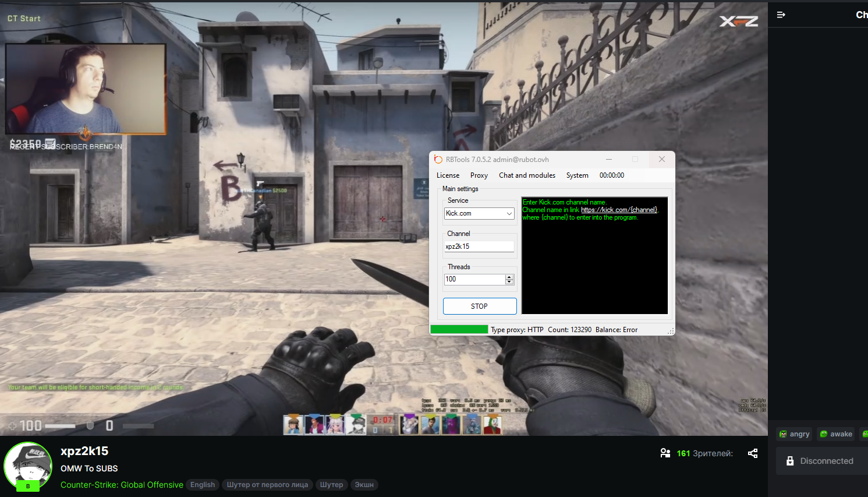Select the awake emote
Screen dimensions: 868x497
coord(836,434)
